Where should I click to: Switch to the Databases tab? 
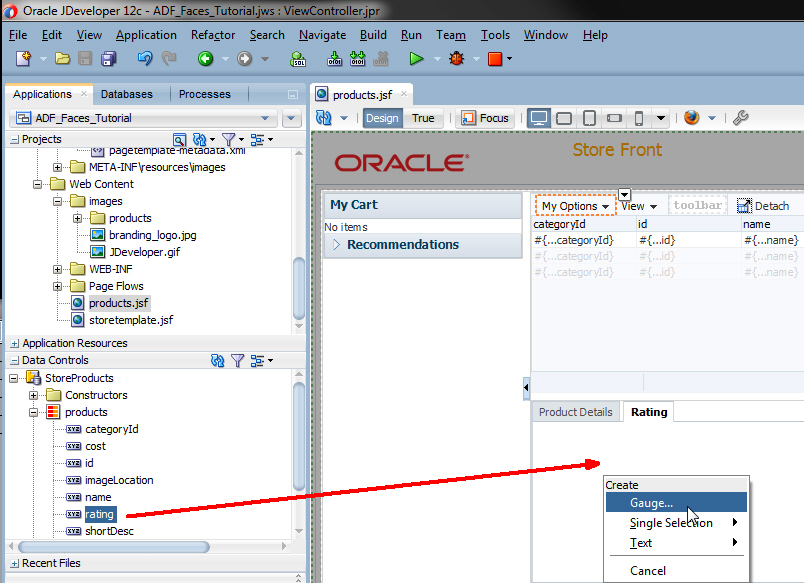click(x=127, y=94)
